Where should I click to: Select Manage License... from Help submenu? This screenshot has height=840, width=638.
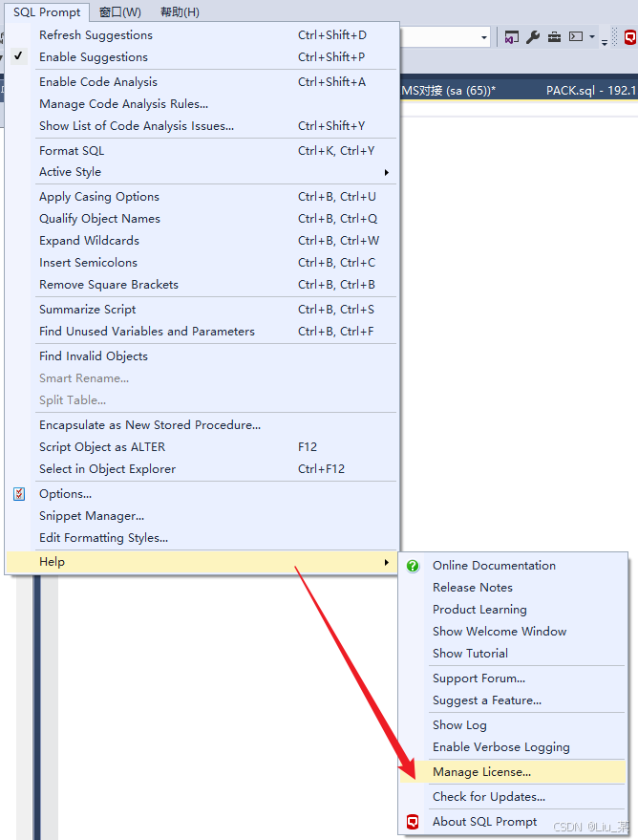(481, 772)
